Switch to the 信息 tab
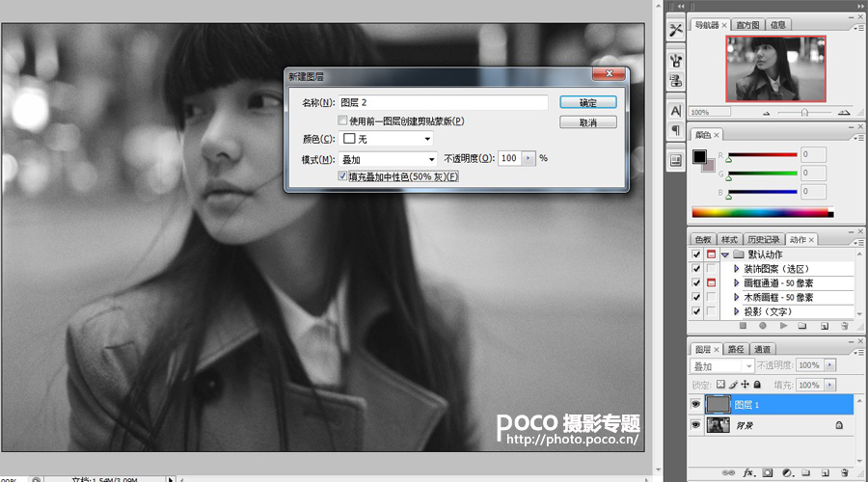The width and height of the screenshot is (868, 482). point(777,25)
